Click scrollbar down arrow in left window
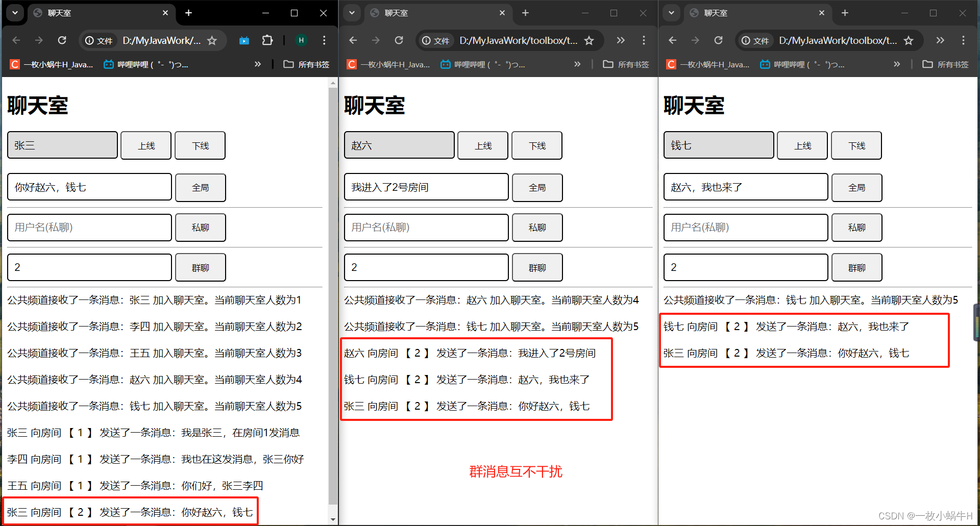The height and width of the screenshot is (526, 980). point(333,520)
